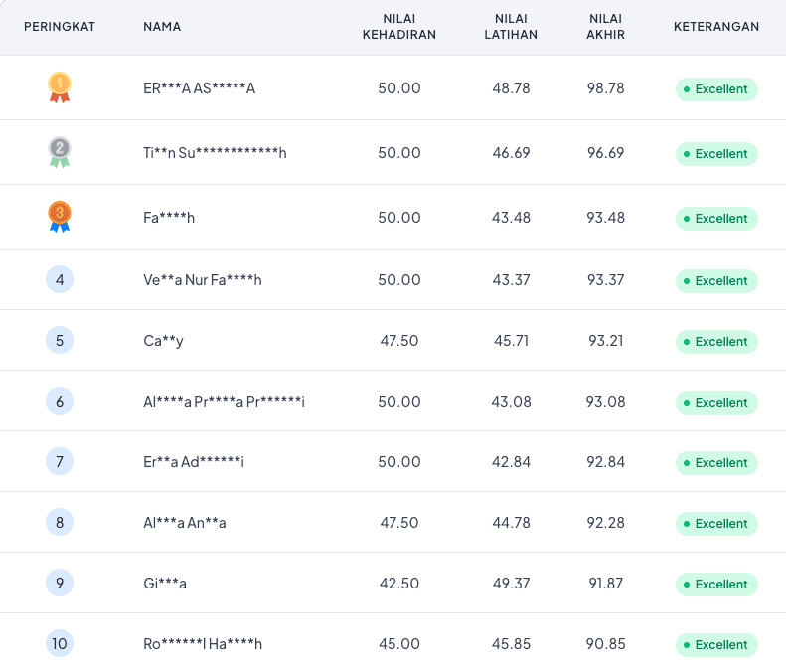Screen dimensions: 786x672
Task: Click final score 92.84
Action: tap(605, 462)
